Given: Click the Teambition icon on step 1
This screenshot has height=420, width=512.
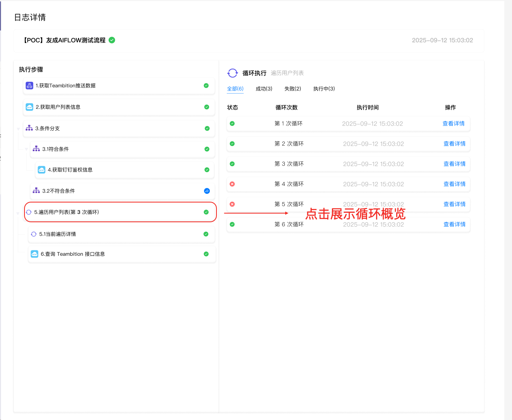Looking at the screenshot, I should pyautogui.click(x=29, y=86).
